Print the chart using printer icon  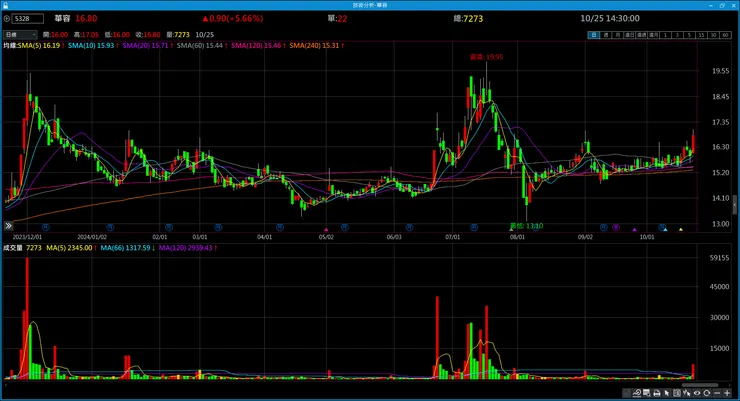656,393
